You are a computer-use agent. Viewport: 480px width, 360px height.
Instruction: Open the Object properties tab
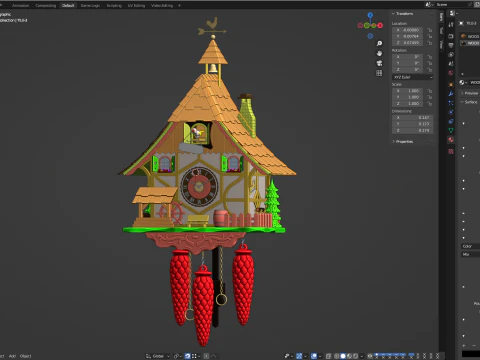(x=451, y=84)
